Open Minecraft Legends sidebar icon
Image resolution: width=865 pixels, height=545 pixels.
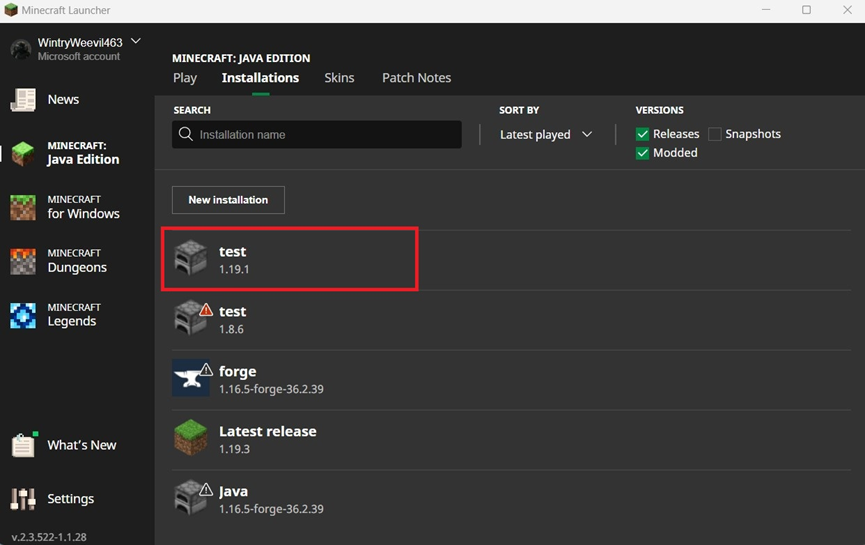click(x=23, y=316)
